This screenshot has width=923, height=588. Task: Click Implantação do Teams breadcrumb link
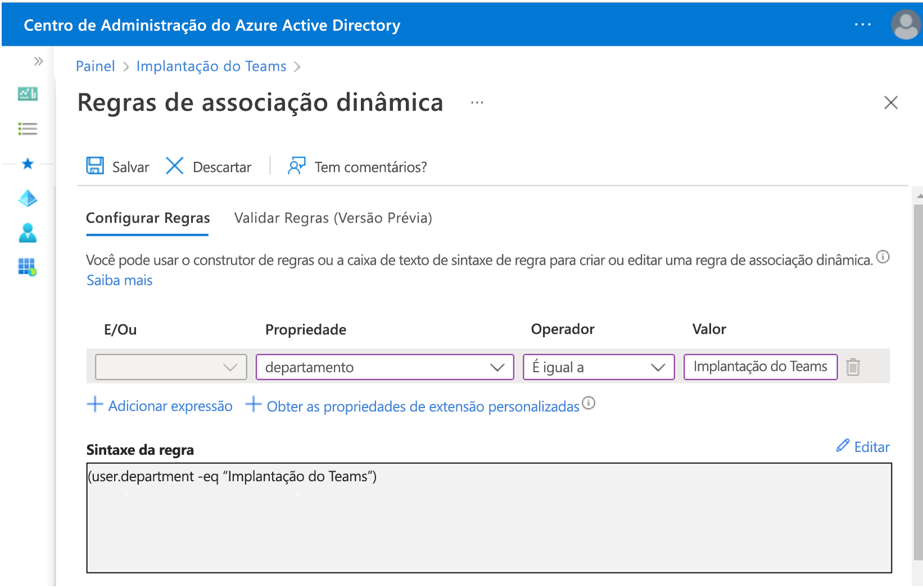point(211,66)
